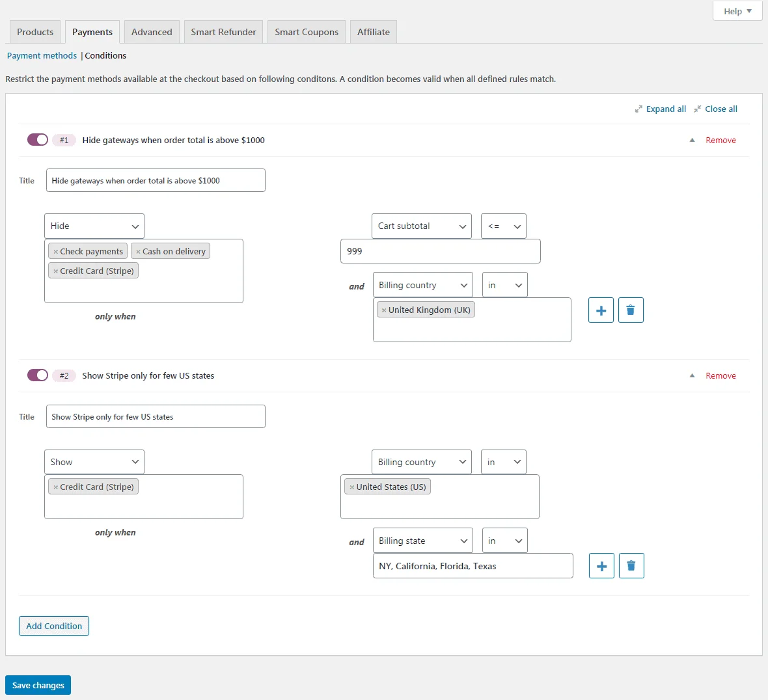The image size is (768, 700).
Task: Remove condition #1
Action: [720, 140]
